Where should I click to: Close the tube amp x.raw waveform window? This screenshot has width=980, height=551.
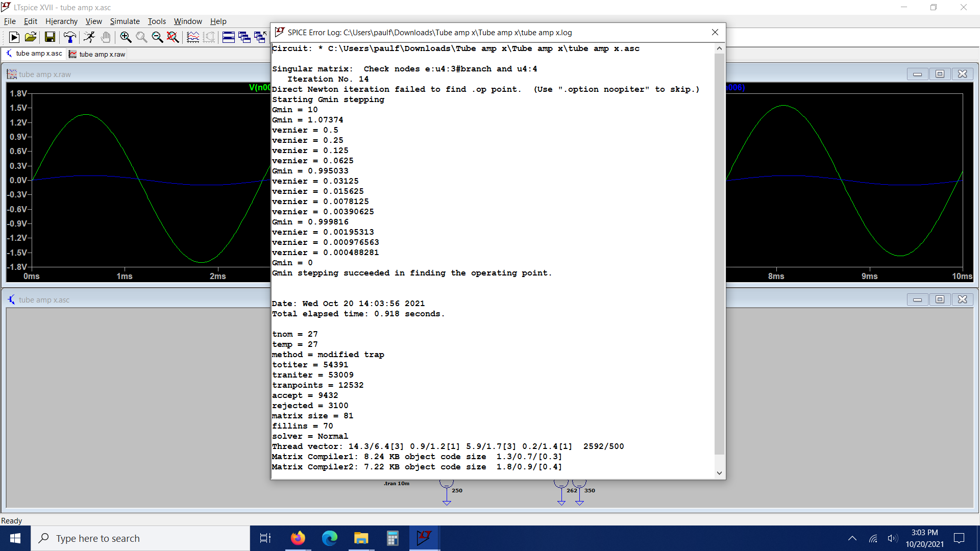[962, 74]
